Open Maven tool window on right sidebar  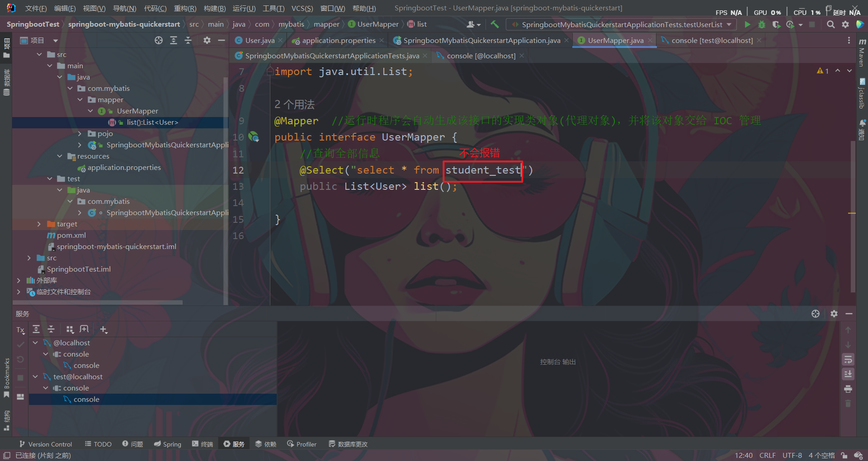tap(862, 53)
